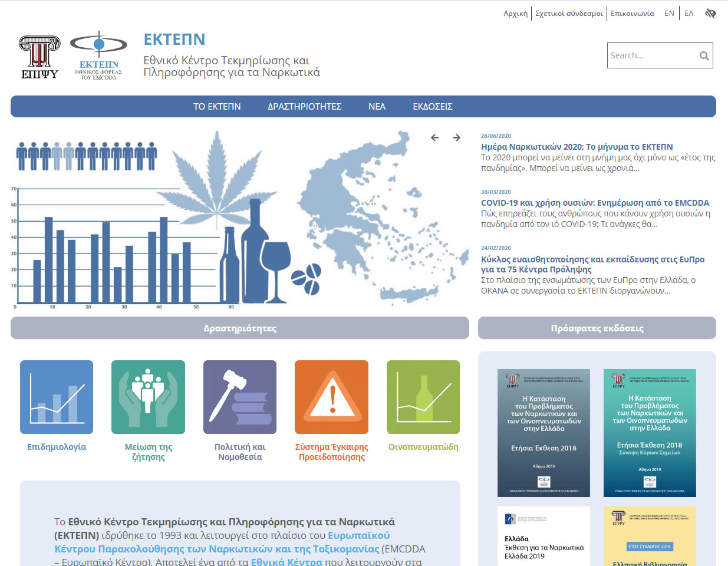Screen dimensions: 728x566
Task: Open Σχετικοί σύνδεσμοι link
Action: pyautogui.click(x=569, y=14)
